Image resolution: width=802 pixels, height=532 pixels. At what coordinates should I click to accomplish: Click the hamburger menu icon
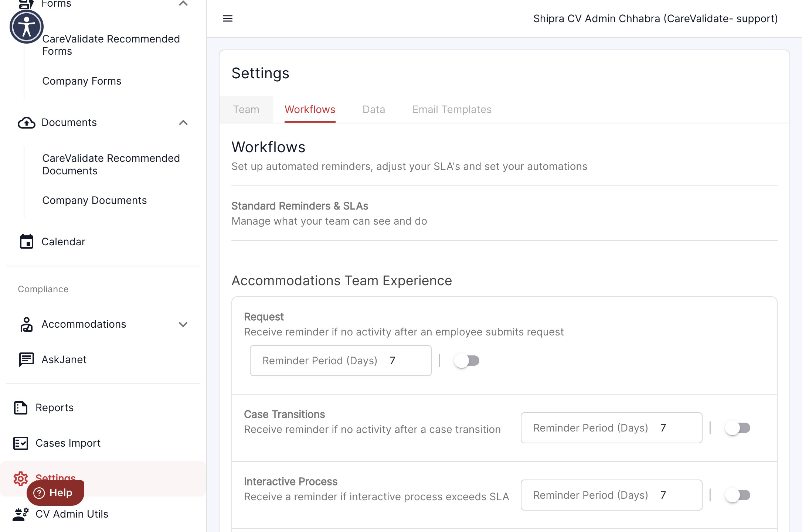[228, 18]
